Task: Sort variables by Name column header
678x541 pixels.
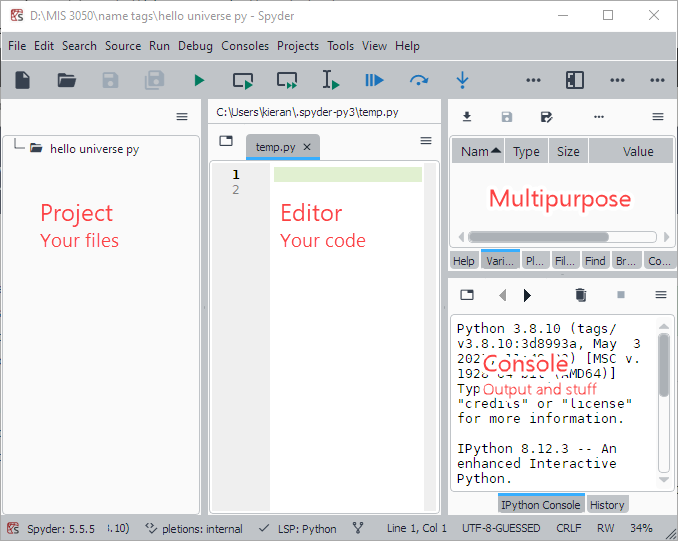Action: (478, 151)
